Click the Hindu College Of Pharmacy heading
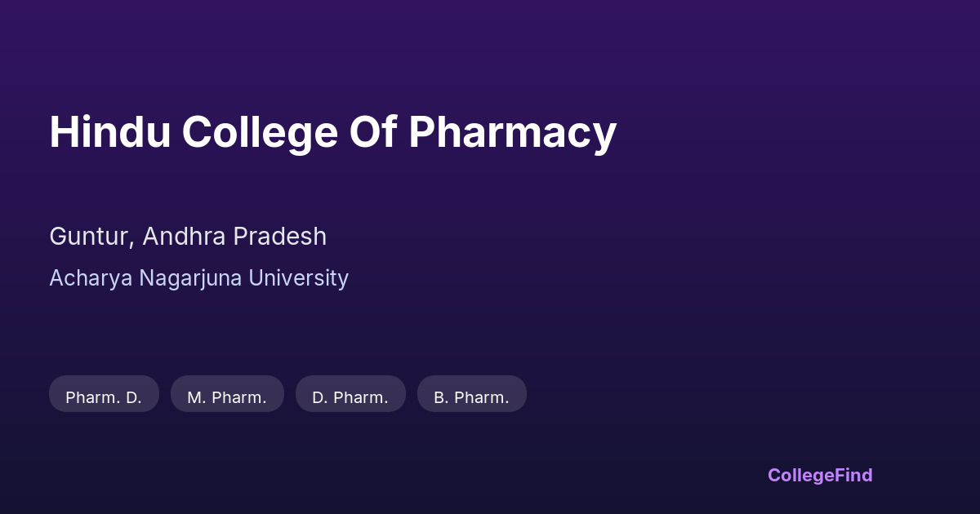 332,132
